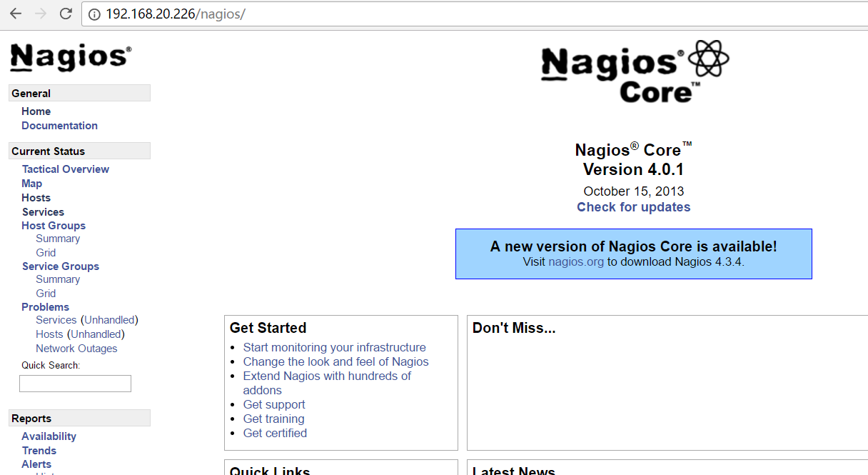Open Get certified link
The image size is (868, 475).
click(276, 433)
